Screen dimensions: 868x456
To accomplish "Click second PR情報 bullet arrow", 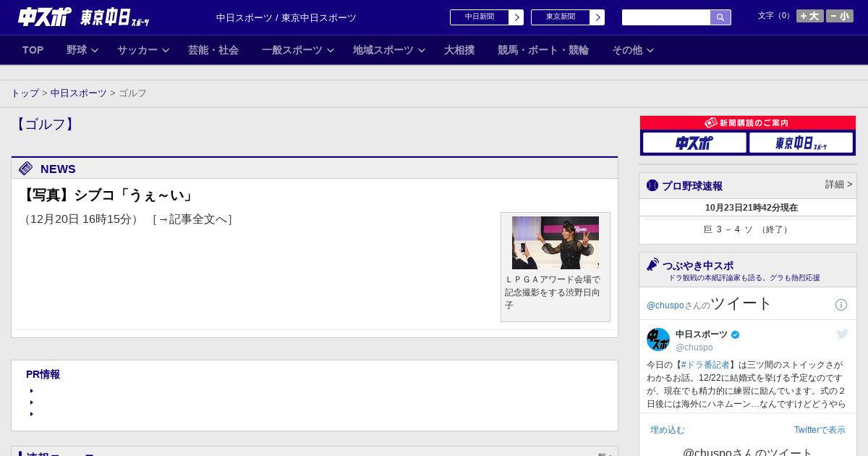I will (32, 402).
